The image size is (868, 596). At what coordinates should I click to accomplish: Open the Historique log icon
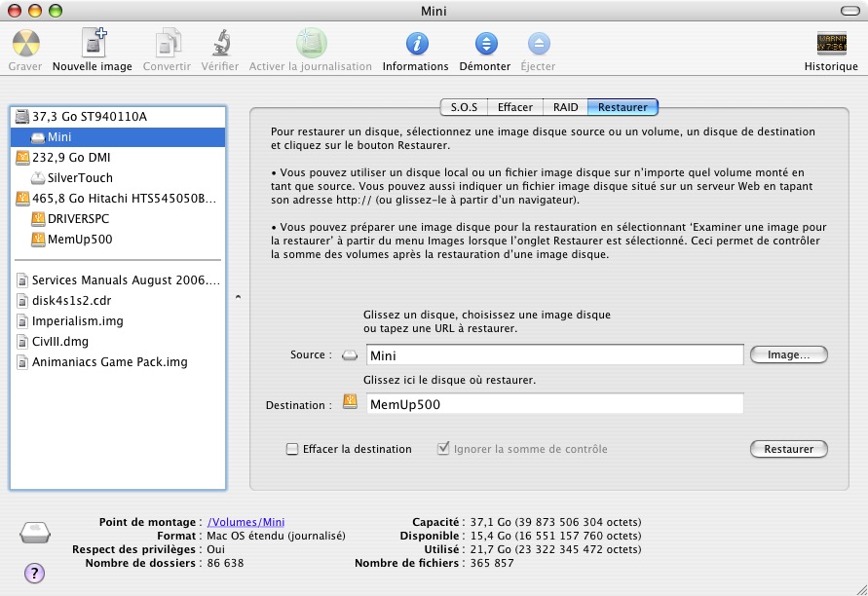click(x=831, y=43)
